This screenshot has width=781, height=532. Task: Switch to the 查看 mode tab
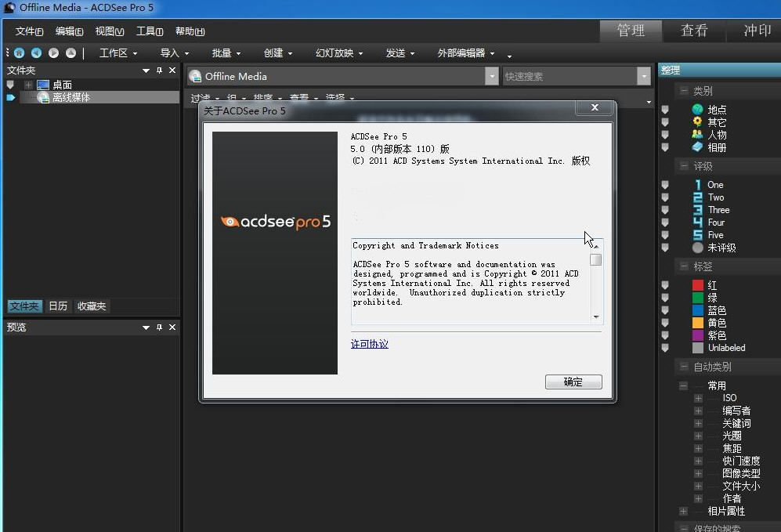click(x=693, y=31)
